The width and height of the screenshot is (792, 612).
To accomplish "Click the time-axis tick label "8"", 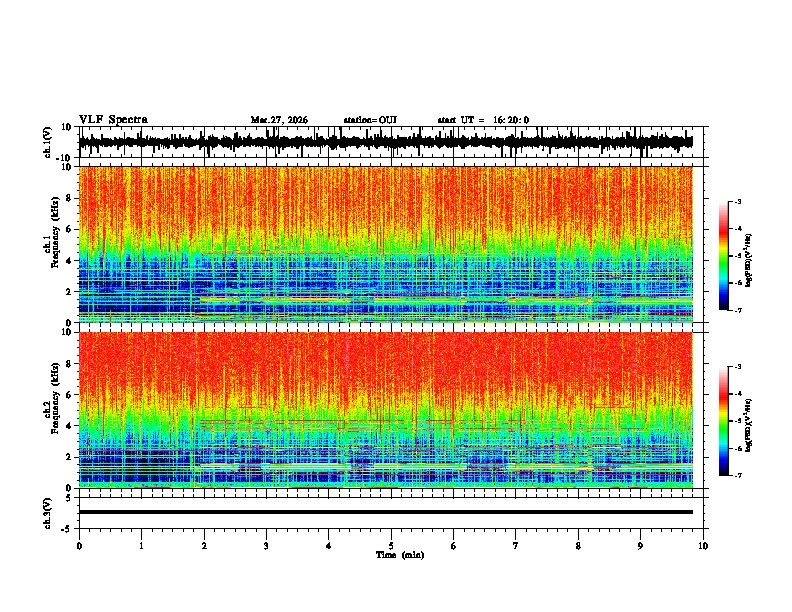I will pos(578,546).
